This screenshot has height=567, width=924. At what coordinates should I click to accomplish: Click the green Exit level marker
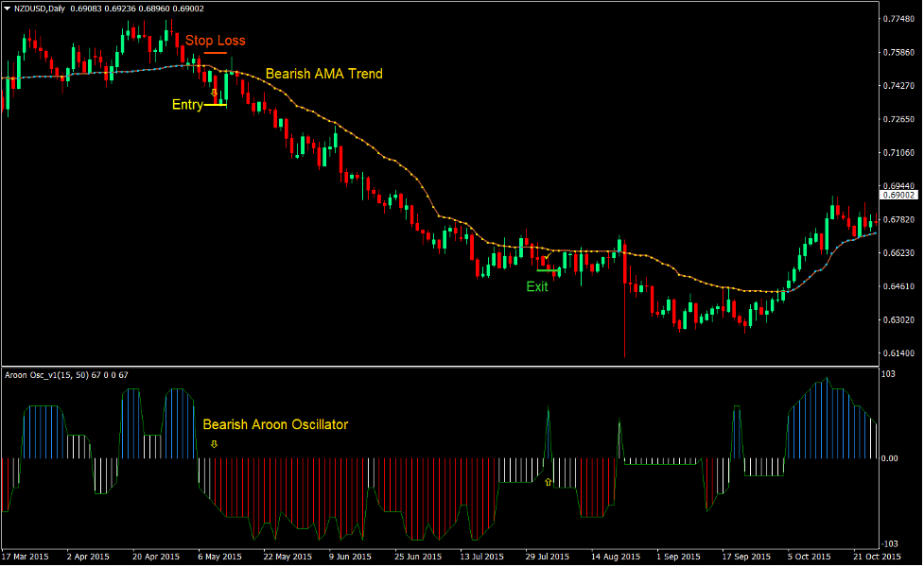(548, 270)
